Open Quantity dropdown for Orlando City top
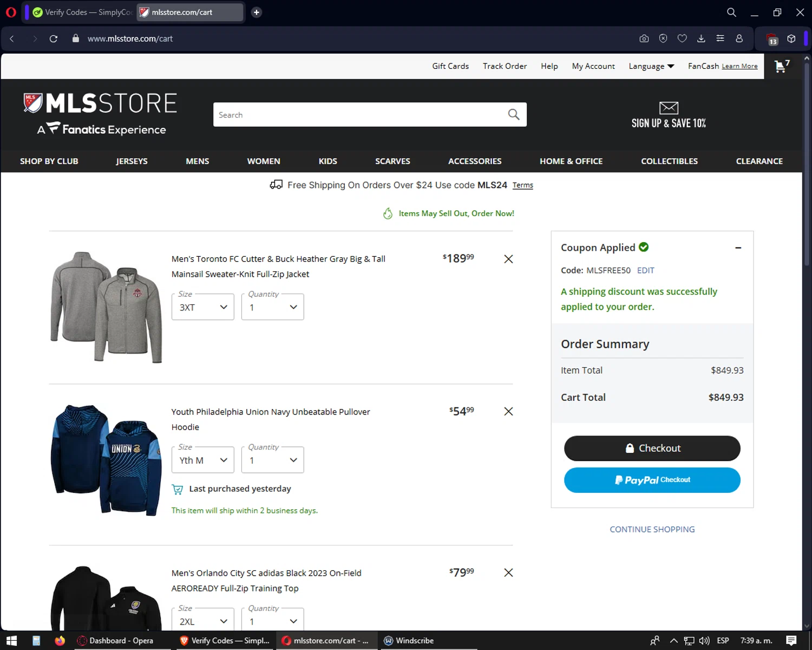Screen dimensions: 812x650 click(273, 620)
